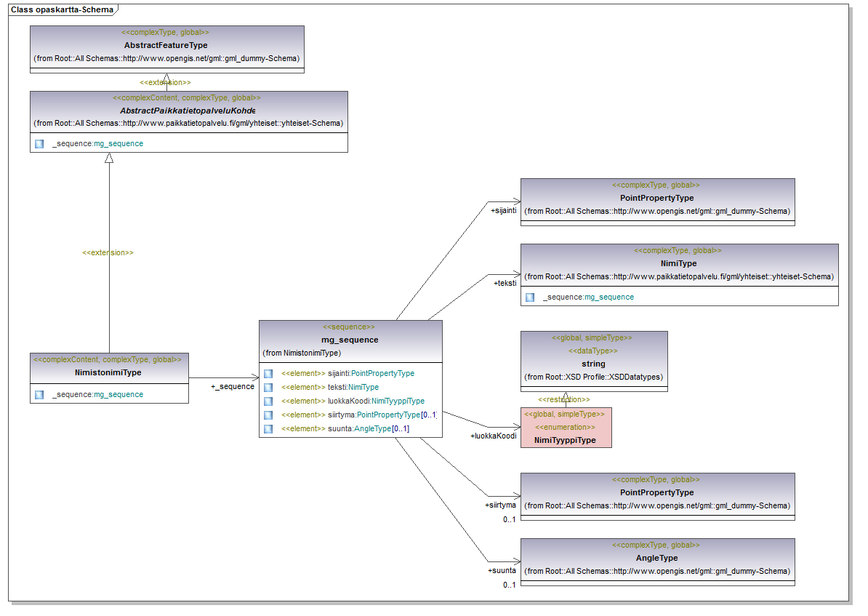868x616 pixels.
Task: Click the +_sequence association label
Action: coord(232,386)
